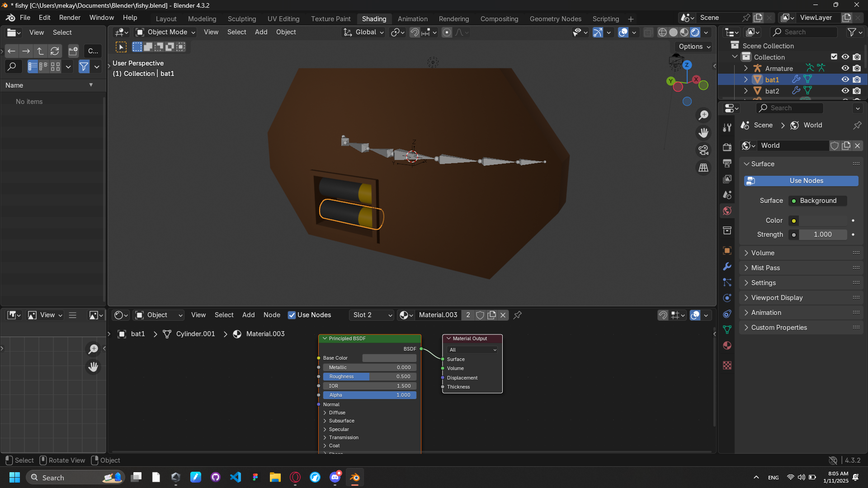Switch to the Geometry Nodes workspace tab

[x=555, y=19]
